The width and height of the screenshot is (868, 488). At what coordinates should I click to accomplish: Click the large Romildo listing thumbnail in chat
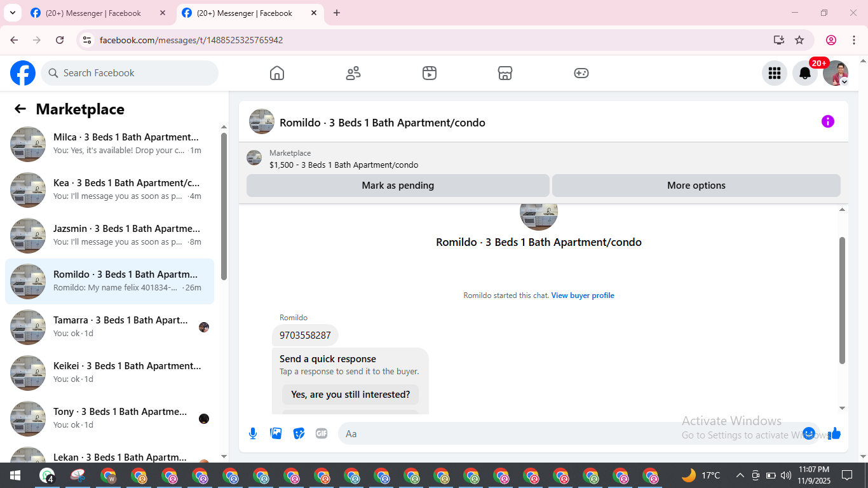point(539,216)
